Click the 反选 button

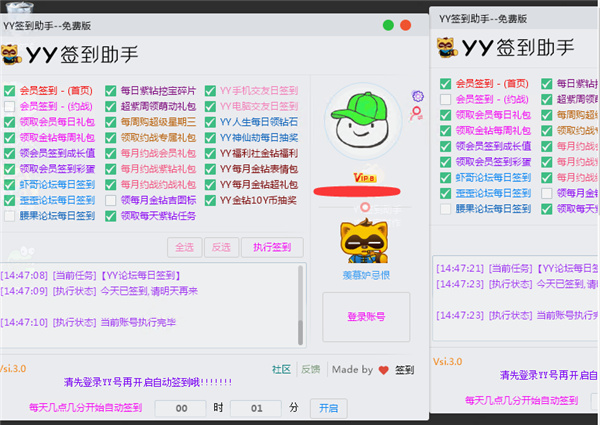click(222, 248)
